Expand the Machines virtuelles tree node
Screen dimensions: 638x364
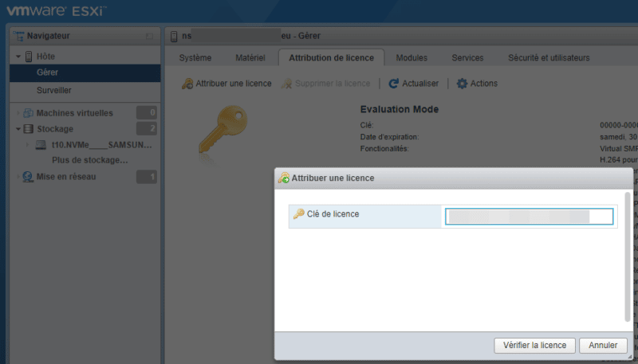[18, 113]
